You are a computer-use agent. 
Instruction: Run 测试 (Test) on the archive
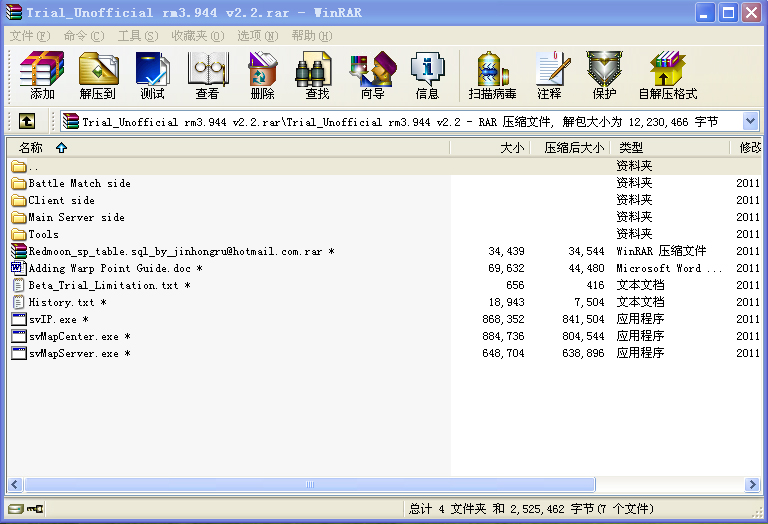point(152,75)
